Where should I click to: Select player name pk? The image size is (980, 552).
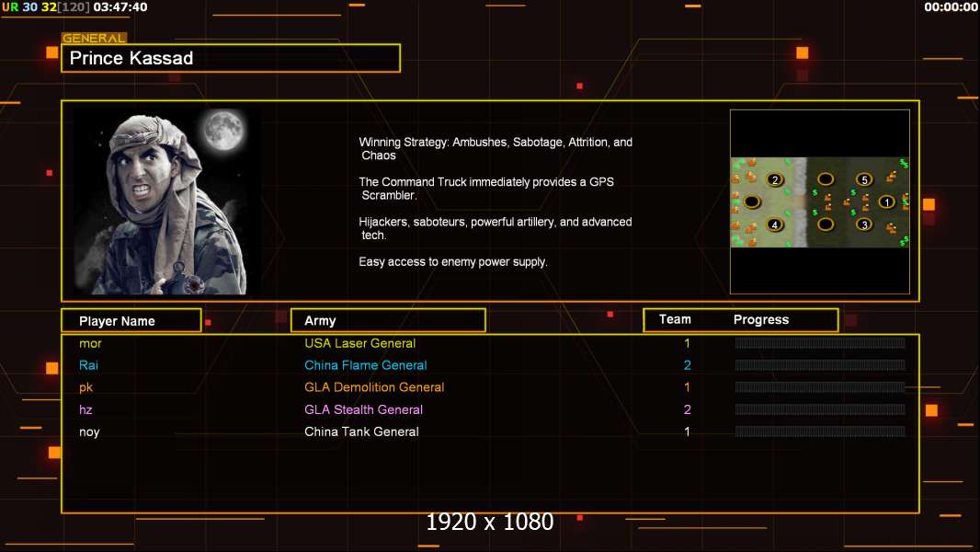[x=86, y=387]
